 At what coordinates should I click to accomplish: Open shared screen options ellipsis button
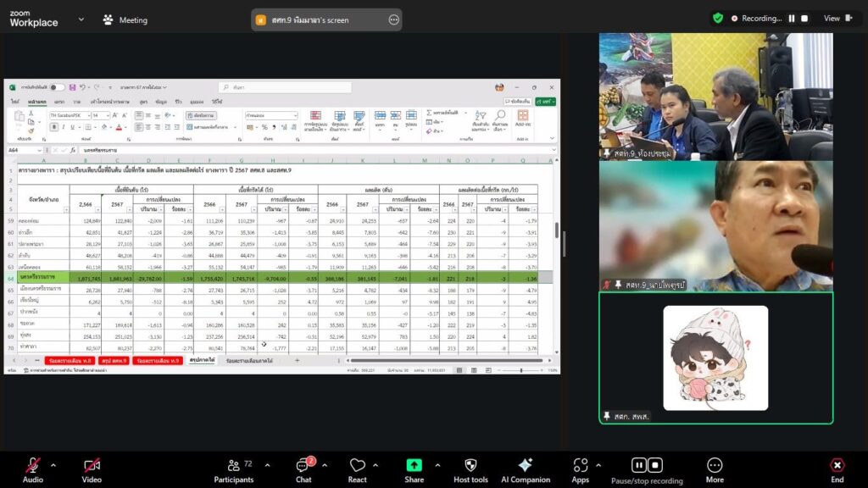(x=393, y=19)
